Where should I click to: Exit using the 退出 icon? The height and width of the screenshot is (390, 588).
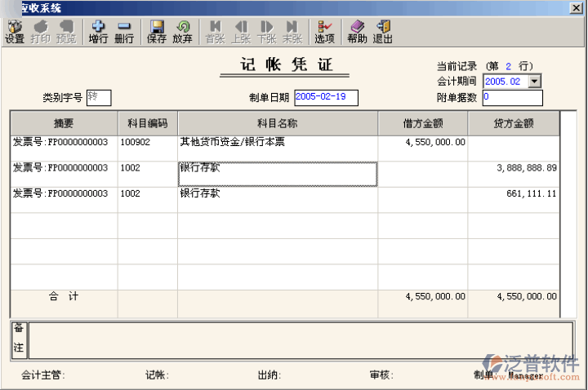coord(382,32)
